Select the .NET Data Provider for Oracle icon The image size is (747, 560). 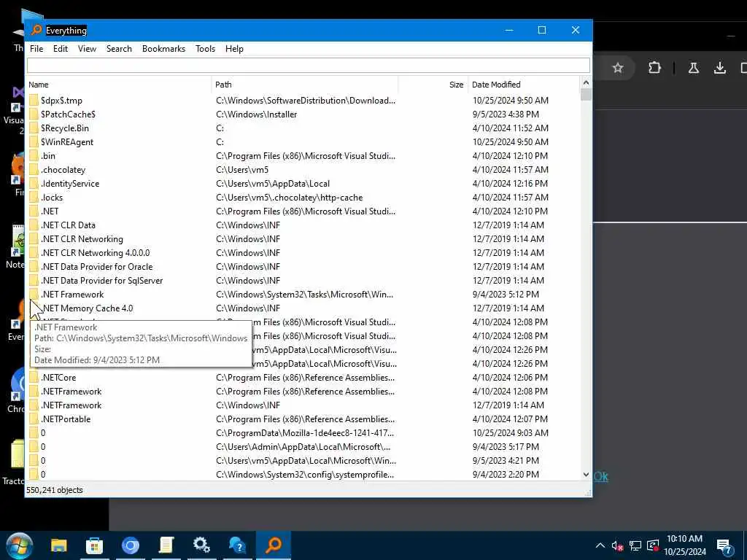point(34,267)
